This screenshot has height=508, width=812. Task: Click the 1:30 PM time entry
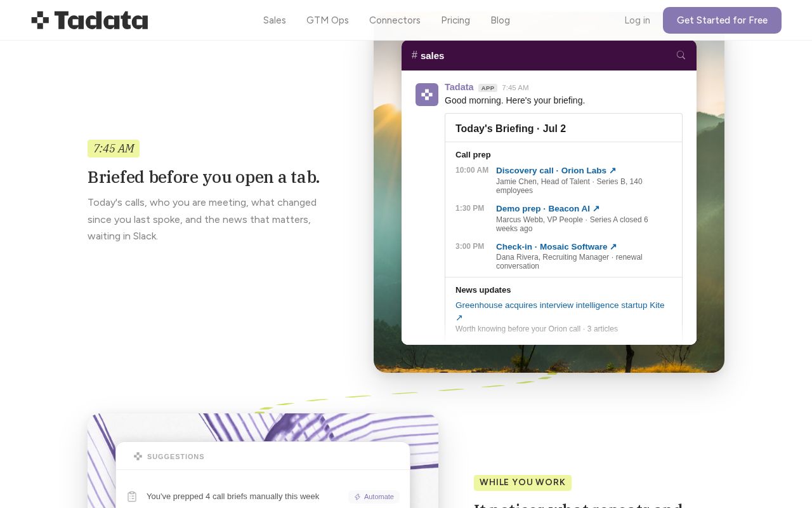click(469, 208)
